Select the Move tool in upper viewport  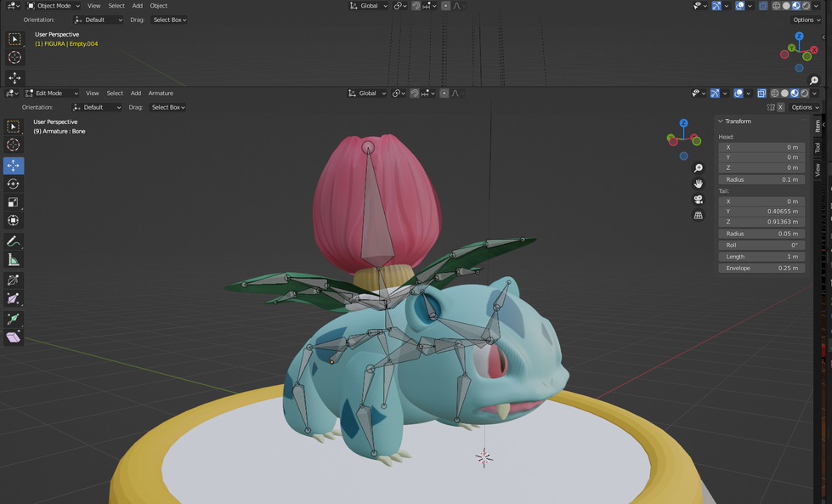(14, 78)
